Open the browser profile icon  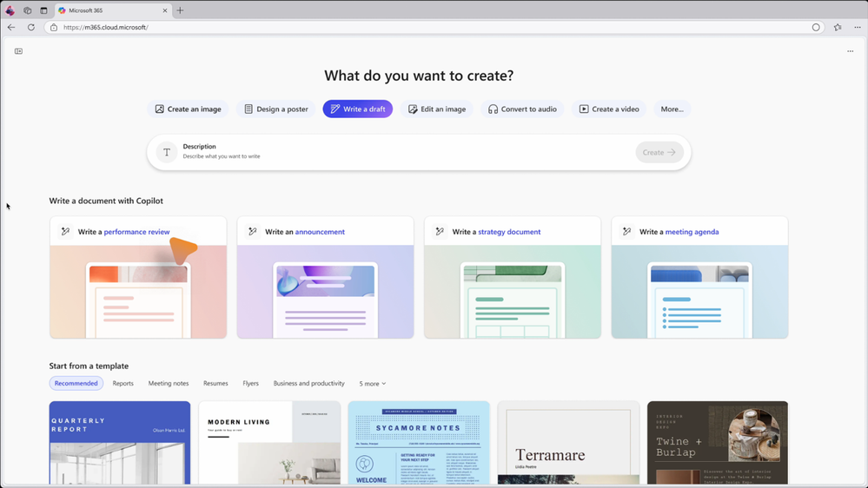10,10
